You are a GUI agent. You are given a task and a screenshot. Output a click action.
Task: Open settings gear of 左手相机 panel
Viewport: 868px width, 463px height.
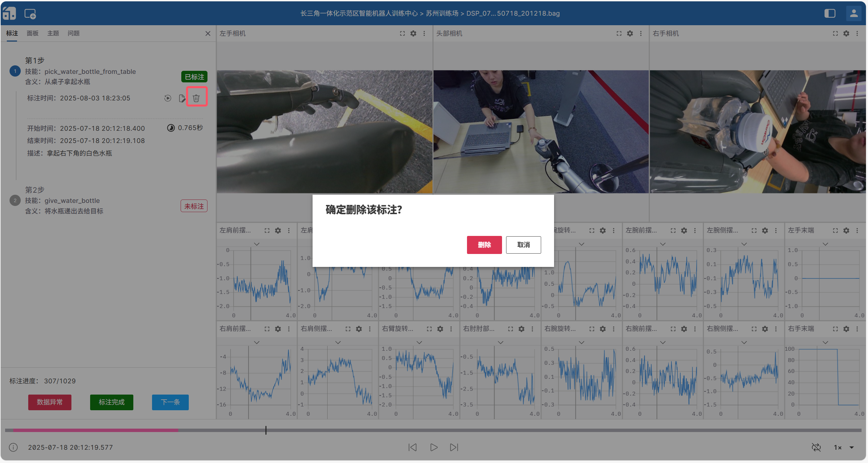point(413,33)
